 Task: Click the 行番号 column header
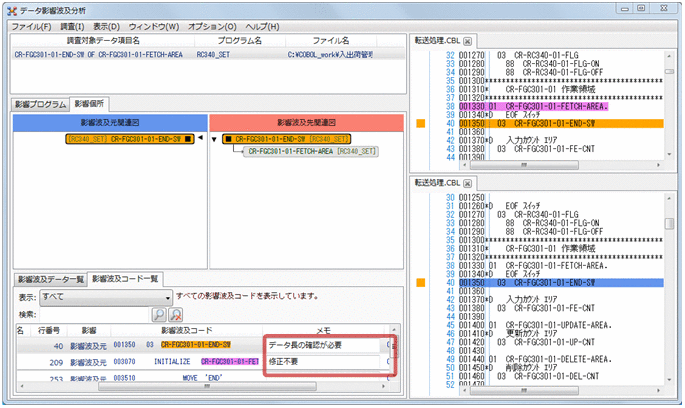point(49,329)
